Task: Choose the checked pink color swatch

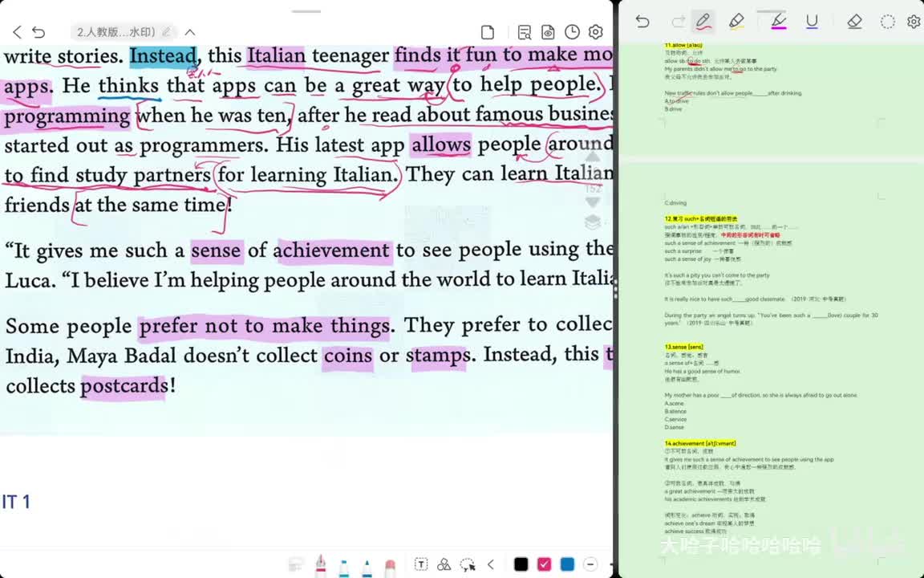Action: coord(544,564)
